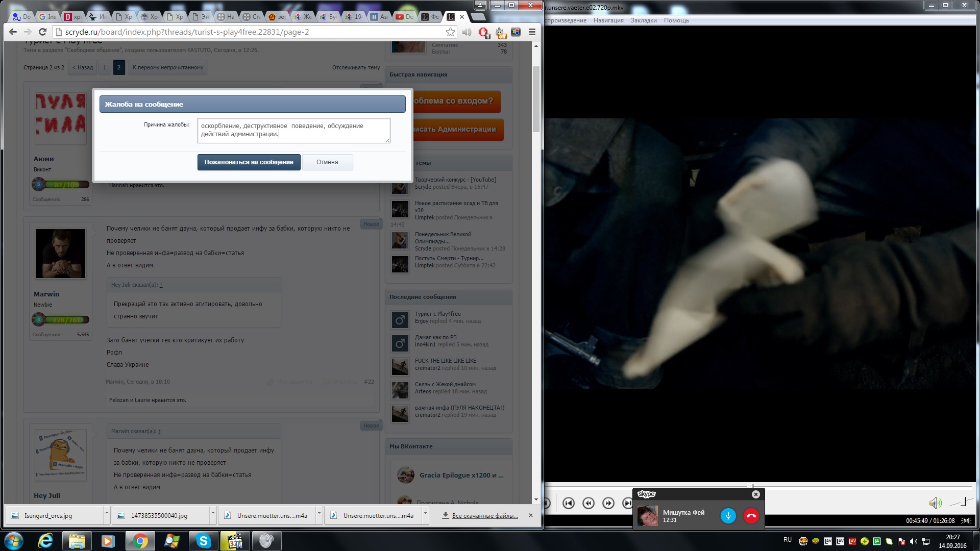This screenshot has width=980, height=551.
Task: Click the fast forward button in the player
Action: 608,504
